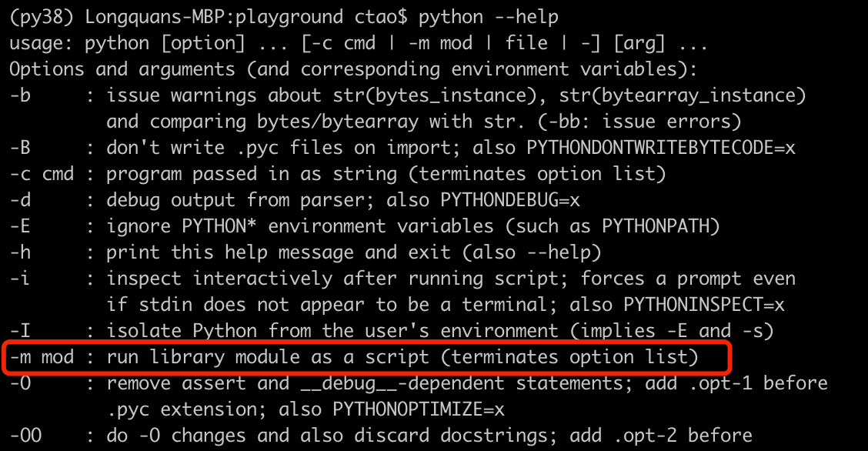This screenshot has width=868, height=451.
Task: Select the '-m mod' option inside the red box
Action: point(42,357)
